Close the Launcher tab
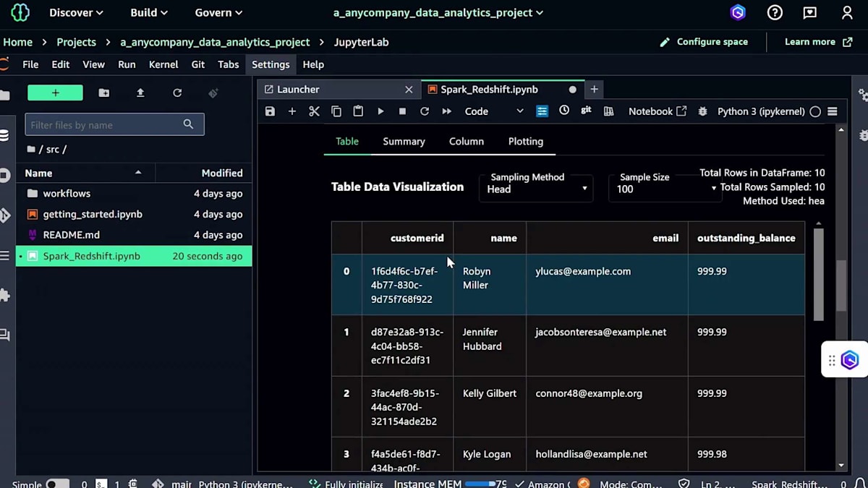868x488 pixels. 409,90
